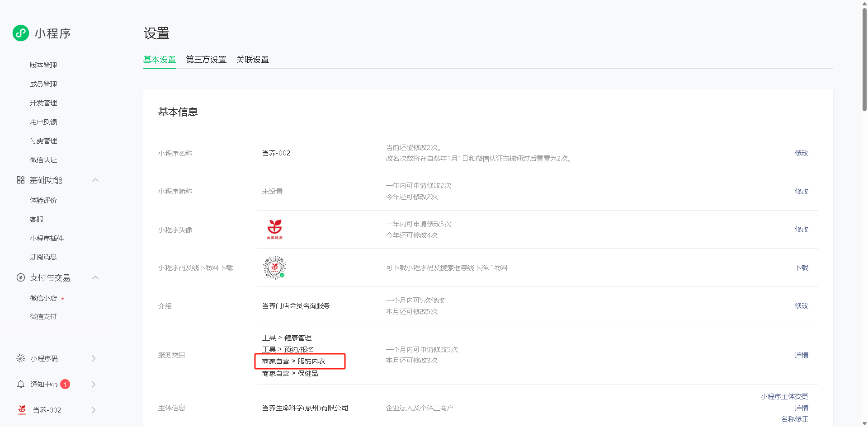Viewport: 868px width, 427px height.
Task: Click the green Mini Program logo icon
Action: 21,33
